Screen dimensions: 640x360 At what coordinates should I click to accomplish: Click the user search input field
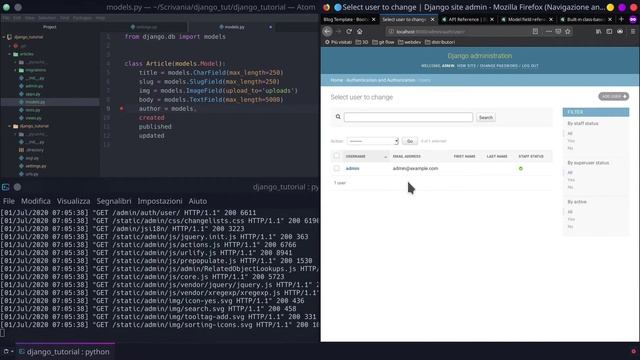click(408, 117)
